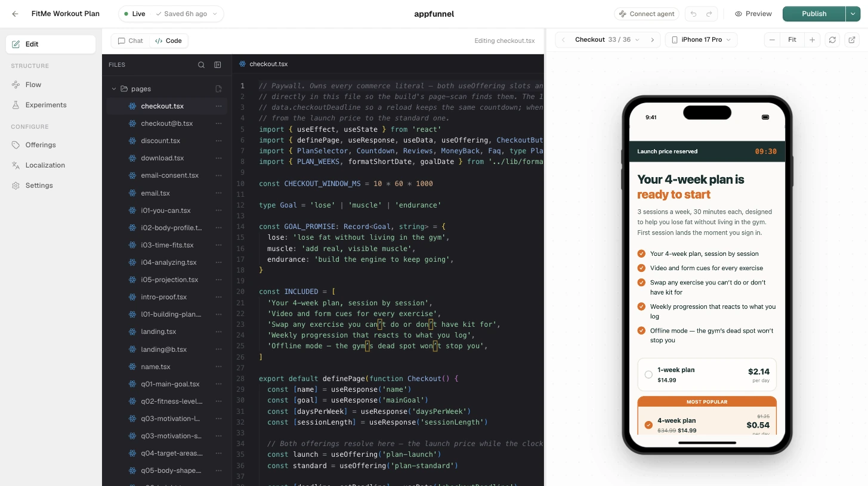Image resolution: width=868 pixels, height=486 pixels.
Task: Open more options for intro-proof.tsx
Action: click(x=218, y=297)
